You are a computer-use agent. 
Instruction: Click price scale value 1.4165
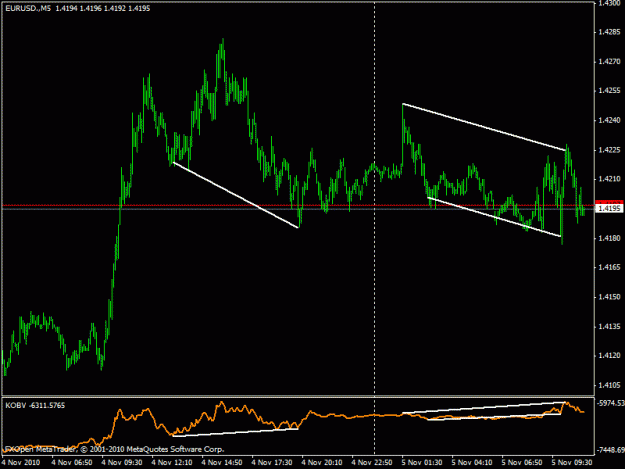(609, 267)
